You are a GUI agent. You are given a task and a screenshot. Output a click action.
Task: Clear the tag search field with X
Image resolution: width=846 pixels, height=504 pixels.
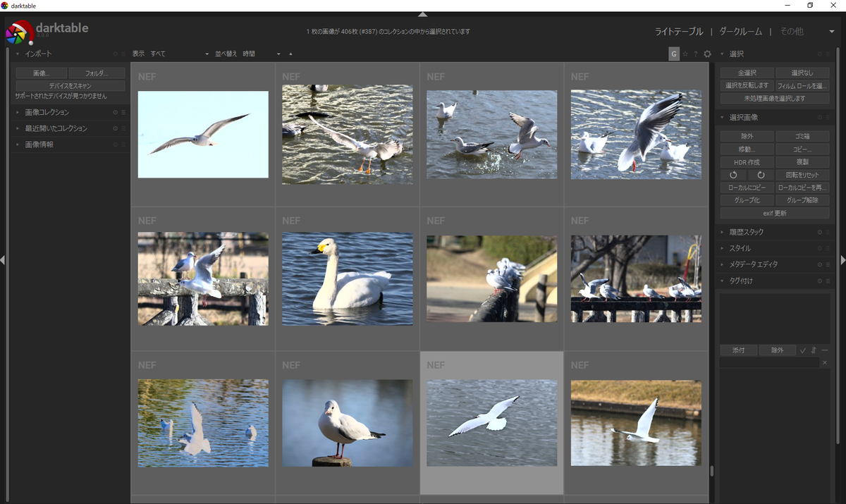(825, 362)
